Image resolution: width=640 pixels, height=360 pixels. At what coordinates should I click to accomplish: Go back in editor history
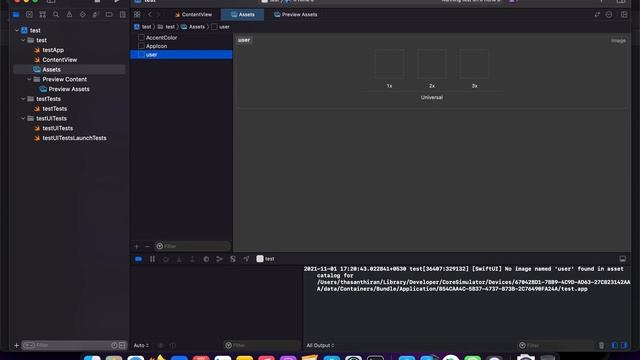[150, 15]
